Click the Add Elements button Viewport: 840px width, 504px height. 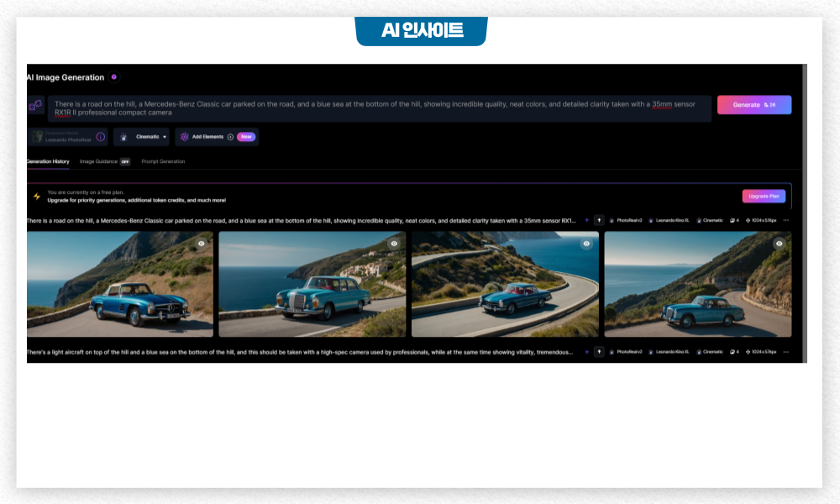(x=217, y=137)
